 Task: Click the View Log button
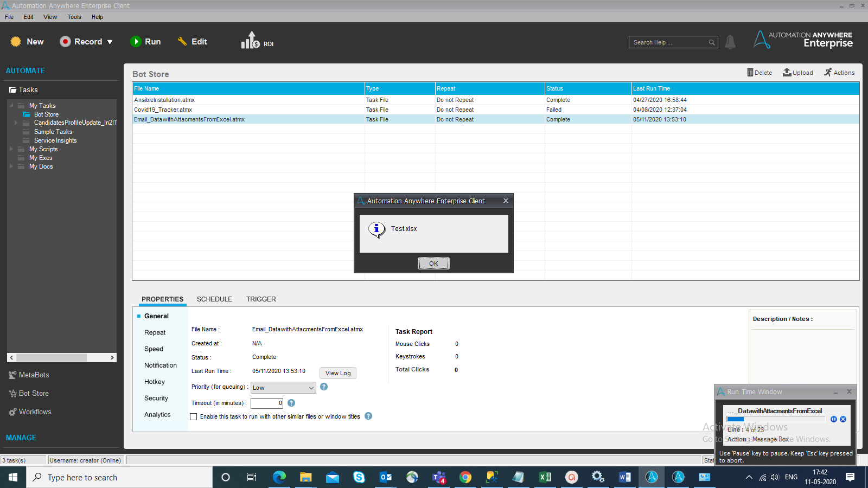[338, 373]
